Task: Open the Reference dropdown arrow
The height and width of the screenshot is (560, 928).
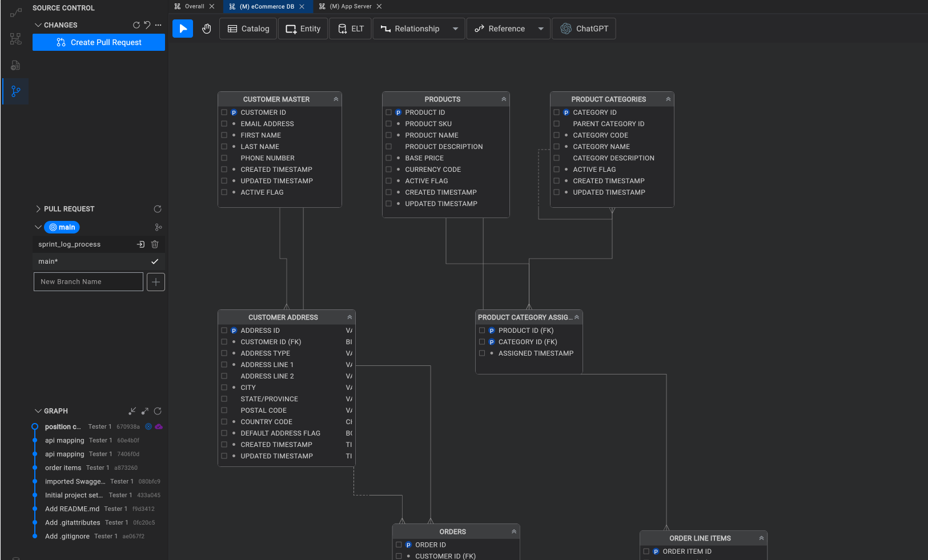Action: coord(541,29)
